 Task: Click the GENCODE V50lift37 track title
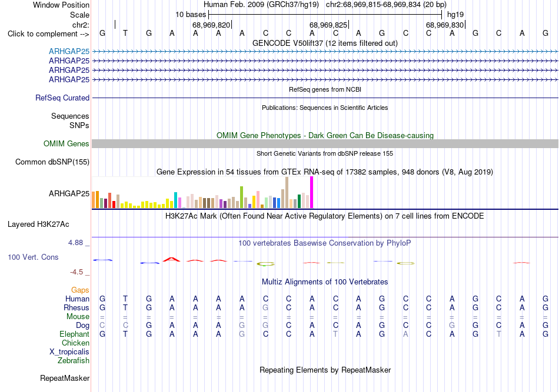click(325, 43)
